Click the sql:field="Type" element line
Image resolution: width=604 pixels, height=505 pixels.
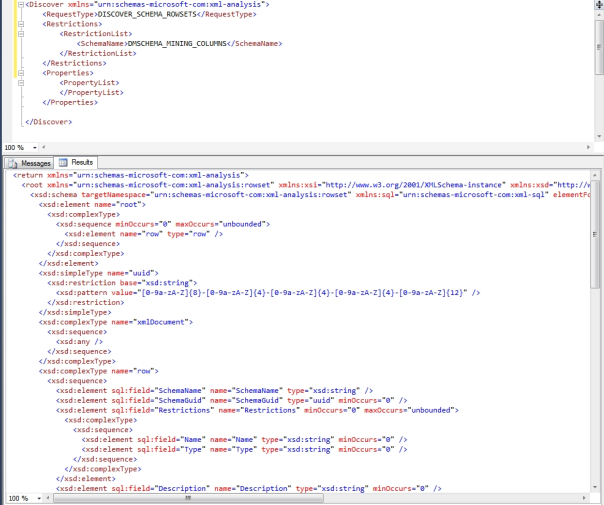point(245,449)
